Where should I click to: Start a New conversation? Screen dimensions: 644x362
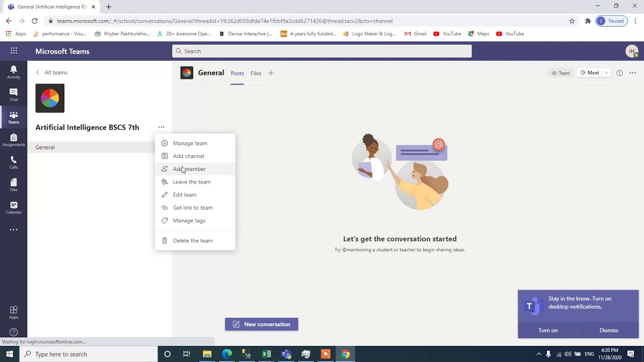click(262, 324)
